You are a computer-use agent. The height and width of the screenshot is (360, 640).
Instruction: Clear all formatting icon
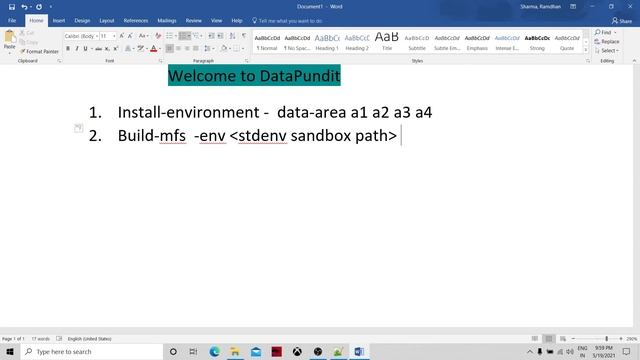pos(158,36)
